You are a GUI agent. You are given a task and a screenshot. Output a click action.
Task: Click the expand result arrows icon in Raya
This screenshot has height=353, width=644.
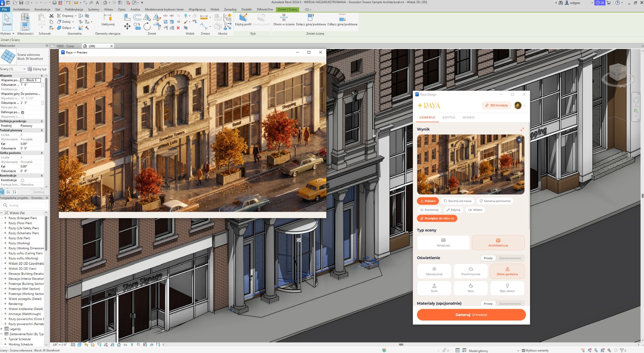[522, 129]
